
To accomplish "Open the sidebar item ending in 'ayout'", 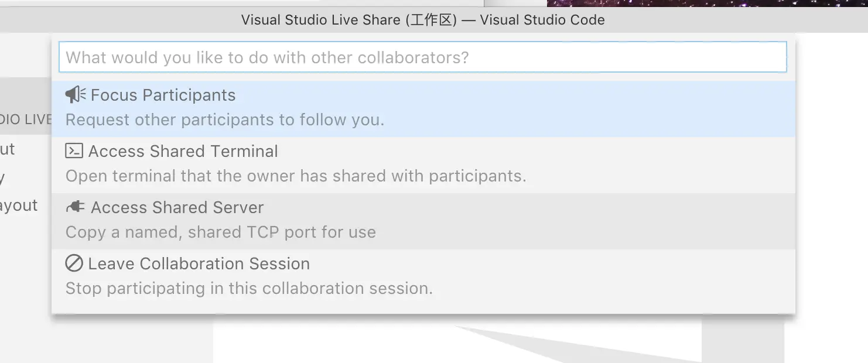I will (x=19, y=206).
